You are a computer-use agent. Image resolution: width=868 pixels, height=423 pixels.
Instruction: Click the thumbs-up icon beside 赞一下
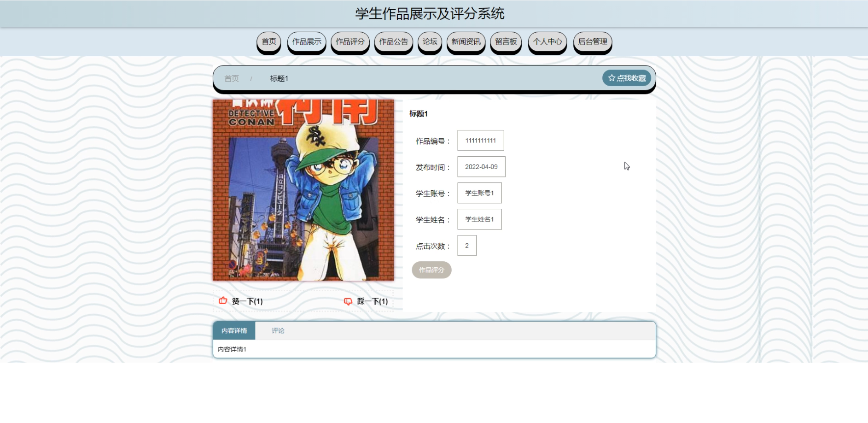point(223,300)
